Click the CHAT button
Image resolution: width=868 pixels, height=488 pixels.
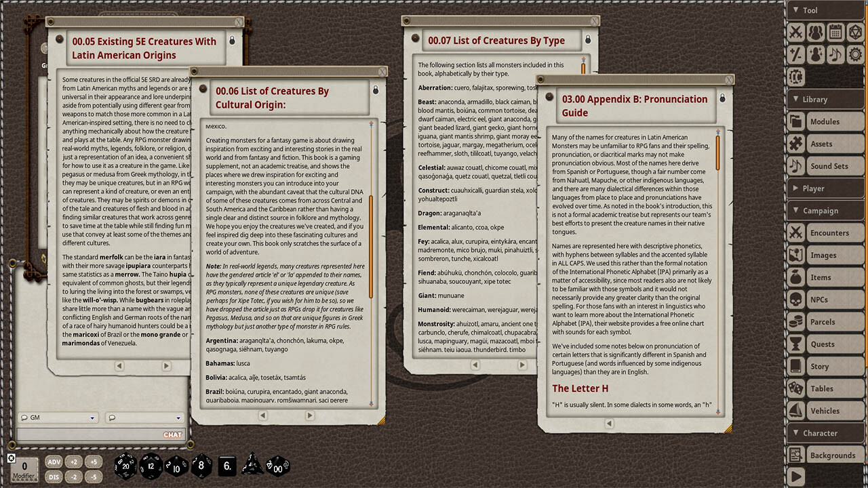[172, 434]
